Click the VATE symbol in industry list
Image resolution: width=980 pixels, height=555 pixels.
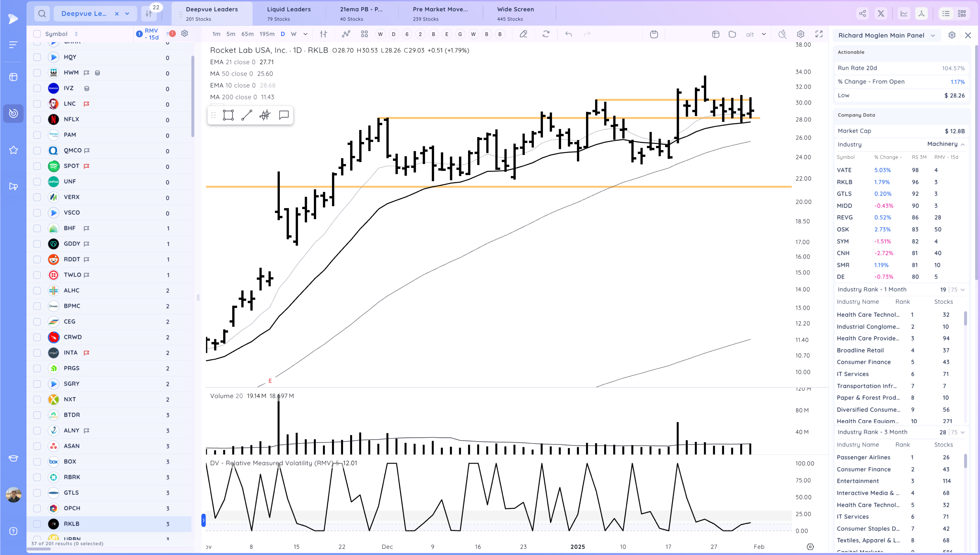coord(844,170)
